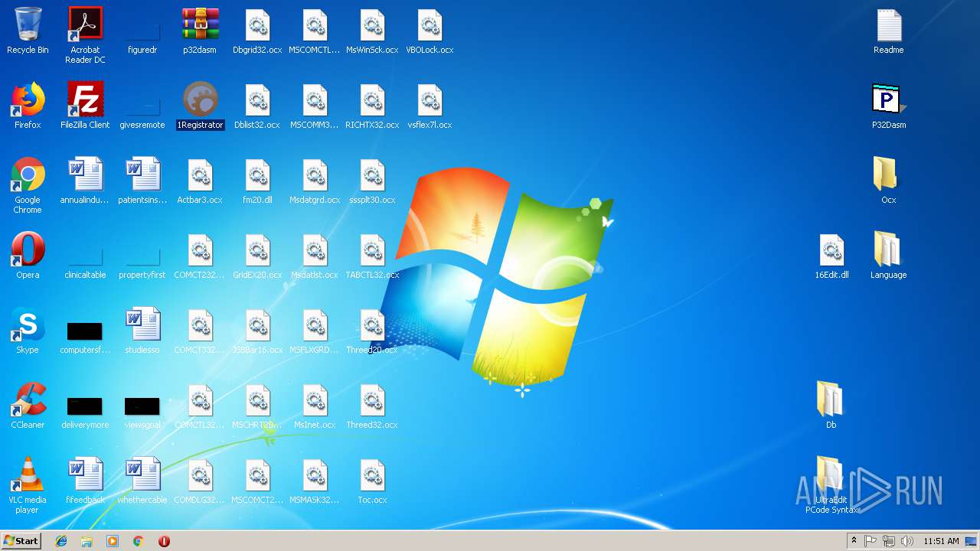Select the givesremote desktop item
Screen dimensions: 980x551
142,106
